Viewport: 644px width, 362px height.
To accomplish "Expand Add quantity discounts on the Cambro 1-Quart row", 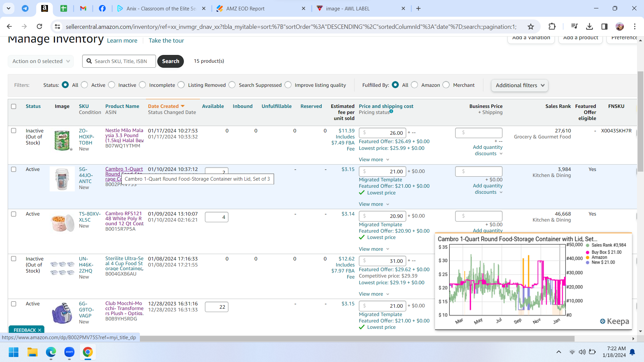I will [488, 189].
